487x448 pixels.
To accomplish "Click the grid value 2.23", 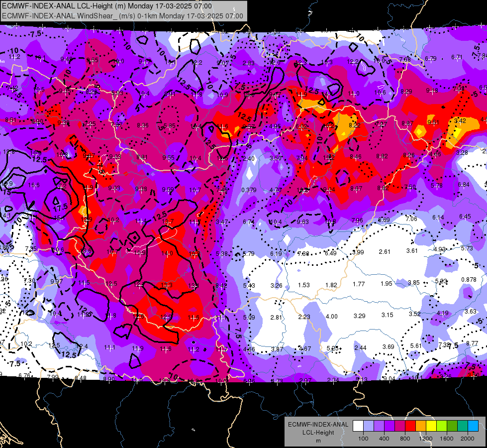I will pyautogui.click(x=304, y=317).
